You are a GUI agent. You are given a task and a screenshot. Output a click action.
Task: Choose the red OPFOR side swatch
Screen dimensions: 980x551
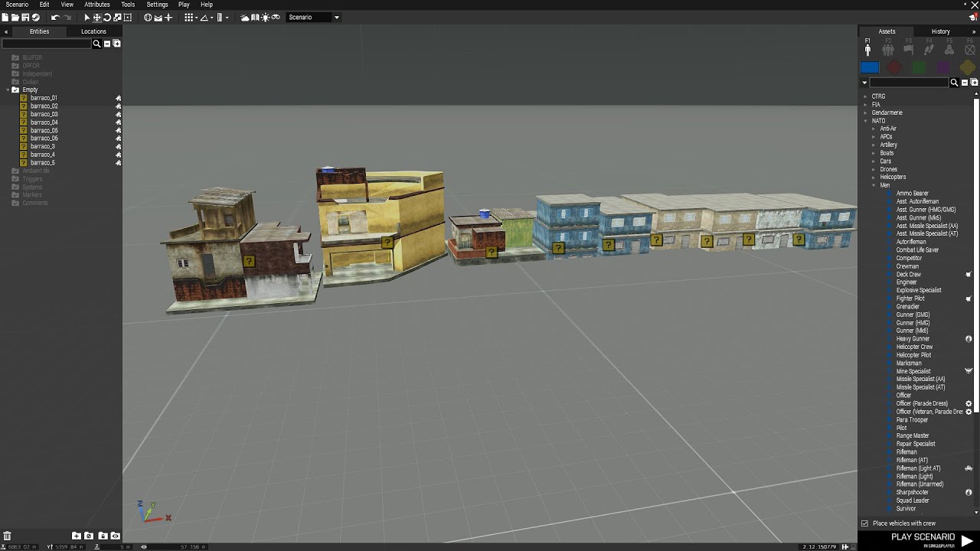click(x=894, y=67)
